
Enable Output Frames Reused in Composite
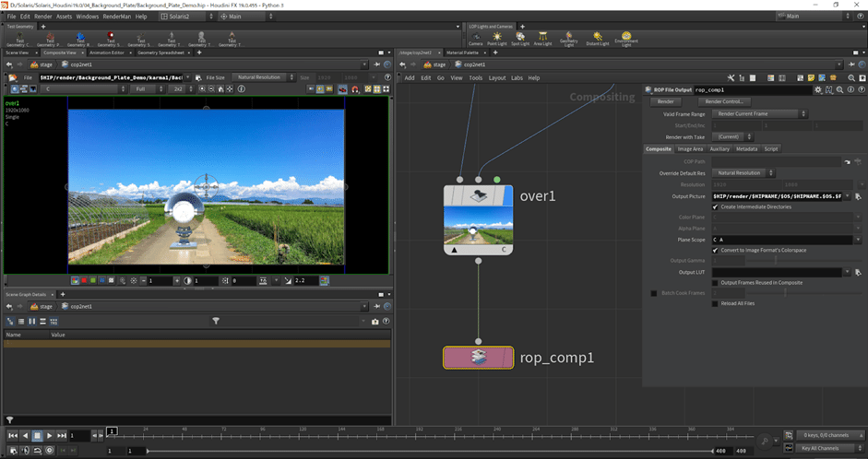(x=715, y=283)
